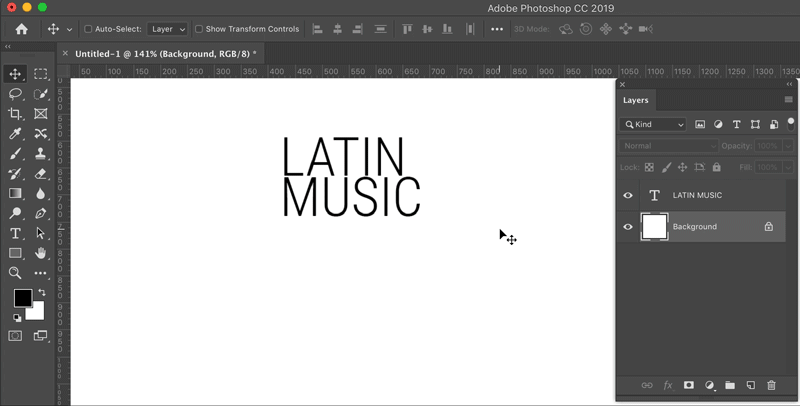Hide the LATIN MUSIC layer

pyautogui.click(x=628, y=195)
